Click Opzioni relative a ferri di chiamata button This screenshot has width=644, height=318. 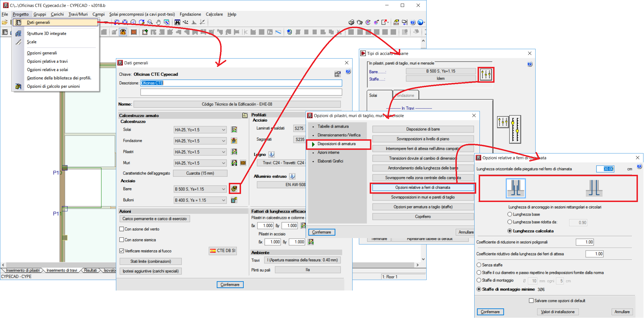(x=423, y=188)
